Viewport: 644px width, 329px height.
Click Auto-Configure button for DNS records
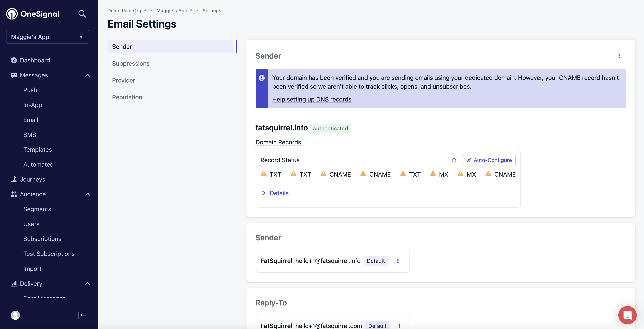pos(489,160)
